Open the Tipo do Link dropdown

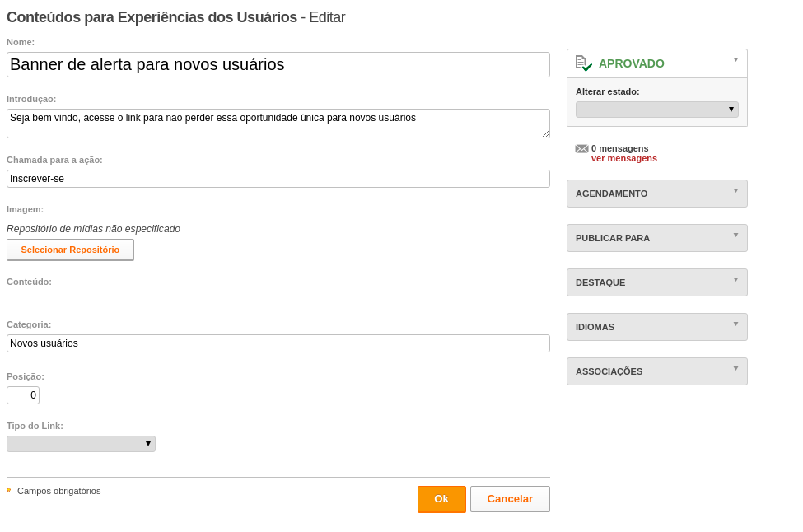tap(81, 444)
